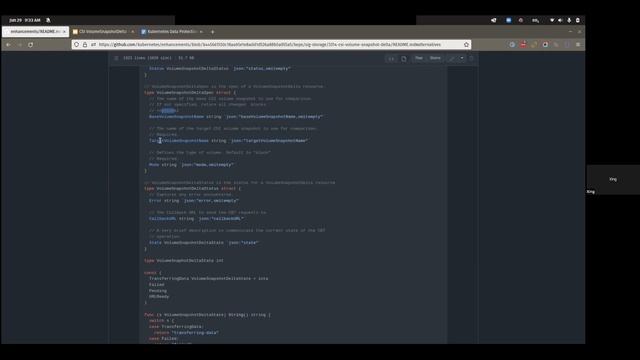Go back to the previous page

[8, 44]
